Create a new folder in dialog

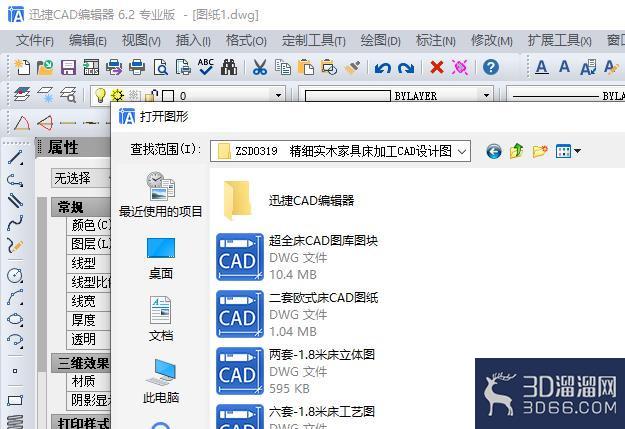[x=540, y=151]
